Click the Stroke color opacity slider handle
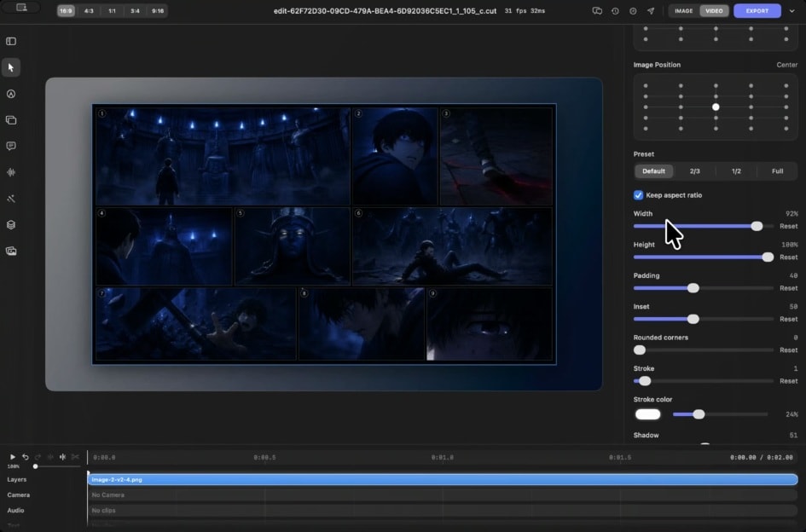This screenshot has height=532, width=806. pos(699,414)
